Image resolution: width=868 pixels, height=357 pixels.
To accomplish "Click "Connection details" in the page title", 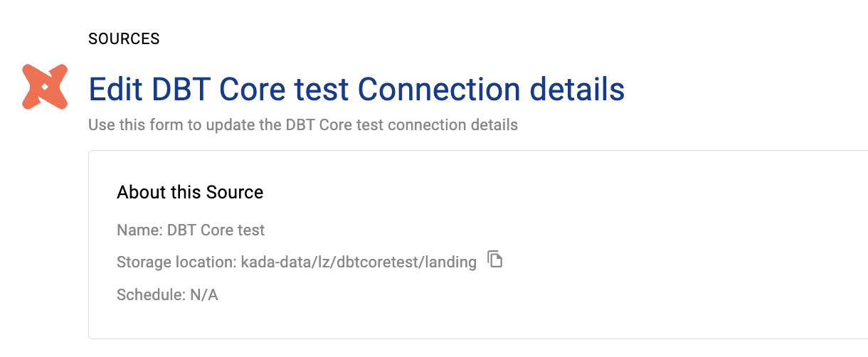I will pyautogui.click(x=491, y=90).
